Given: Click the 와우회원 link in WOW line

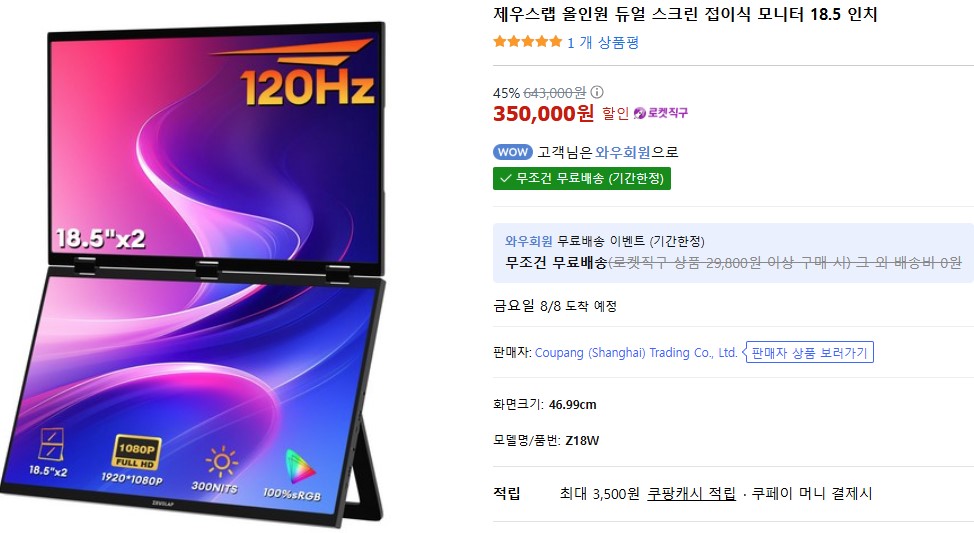Looking at the screenshot, I should click(622, 152).
